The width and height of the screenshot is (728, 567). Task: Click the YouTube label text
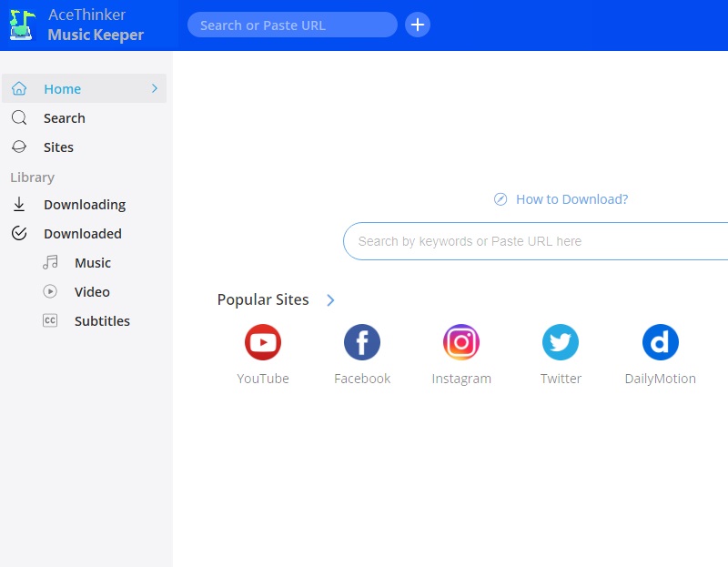pos(263,379)
